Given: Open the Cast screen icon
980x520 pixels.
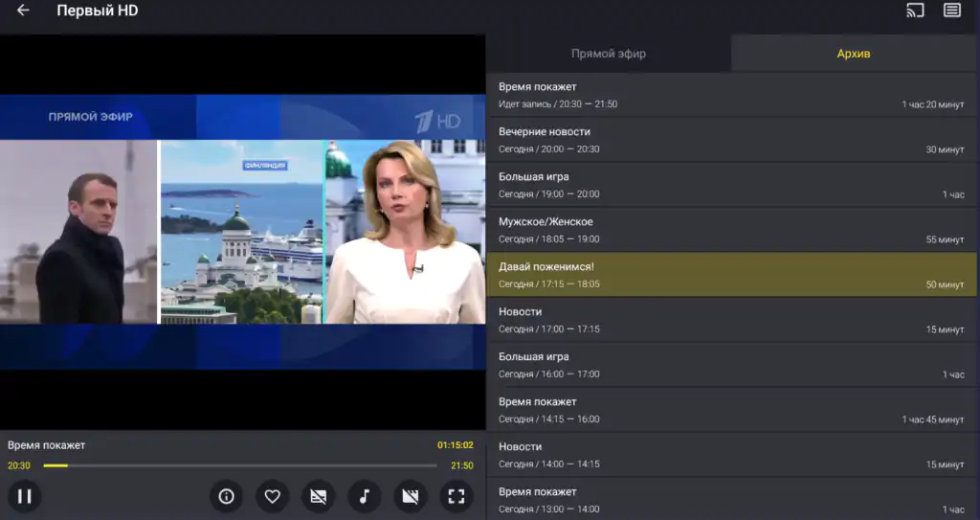Looking at the screenshot, I should (x=915, y=11).
